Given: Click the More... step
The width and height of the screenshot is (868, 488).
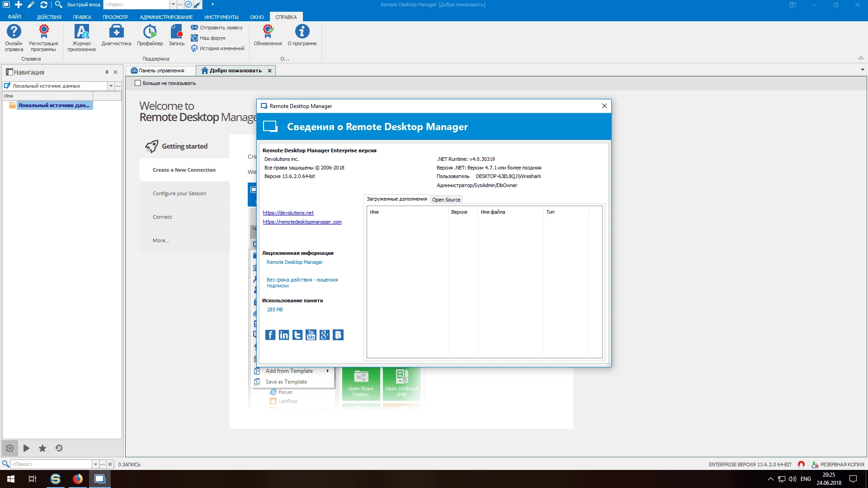Looking at the screenshot, I should pyautogui.click(x=184, y=240).
